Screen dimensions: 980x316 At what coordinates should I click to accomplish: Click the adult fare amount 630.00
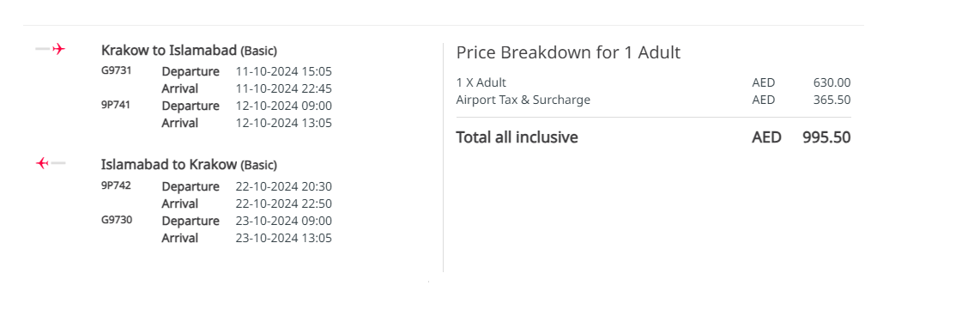coord(832,82)
